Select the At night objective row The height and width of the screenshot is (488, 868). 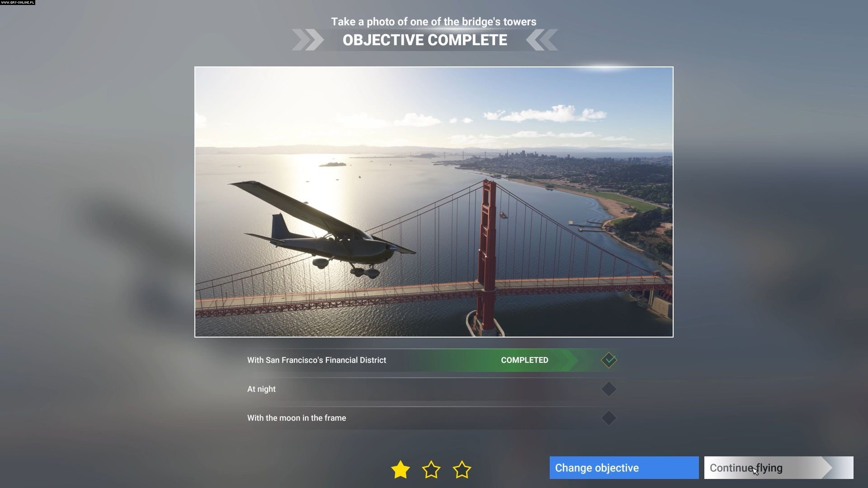432,389
